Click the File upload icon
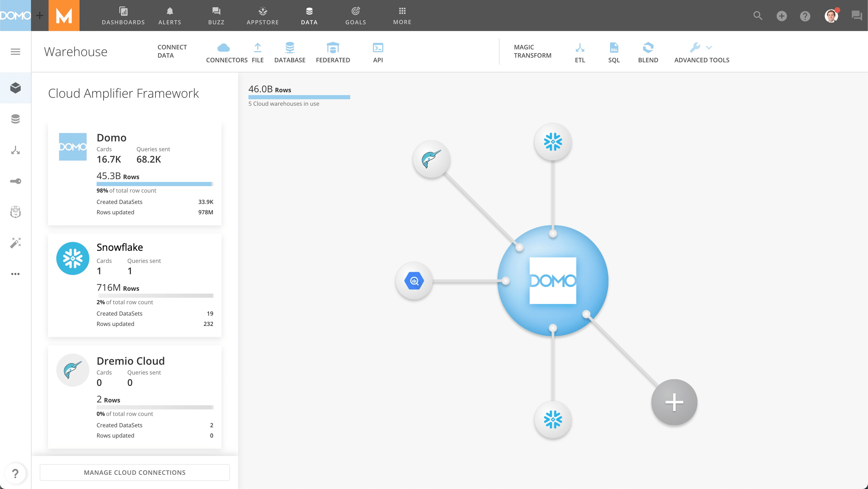Viewport: 868px width, 489px height. point(257,48)
